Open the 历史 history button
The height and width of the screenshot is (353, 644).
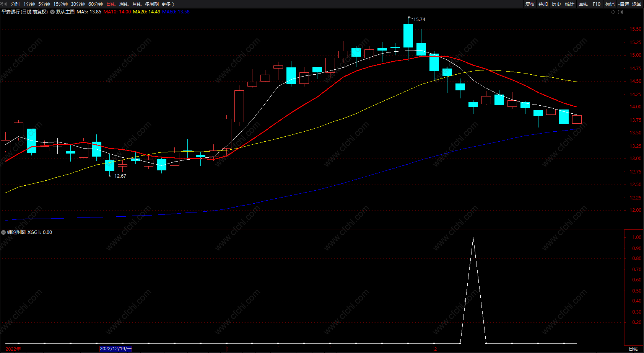pos(556,4)
